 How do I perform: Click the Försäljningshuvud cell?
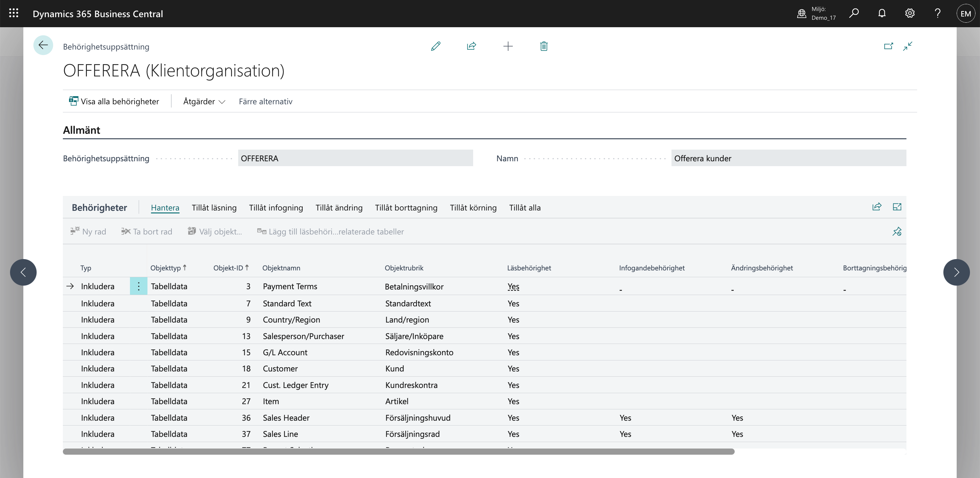418,417
